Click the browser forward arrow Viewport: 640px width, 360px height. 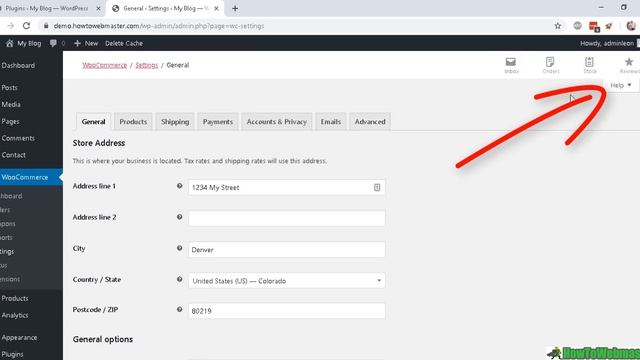point(11,26)
